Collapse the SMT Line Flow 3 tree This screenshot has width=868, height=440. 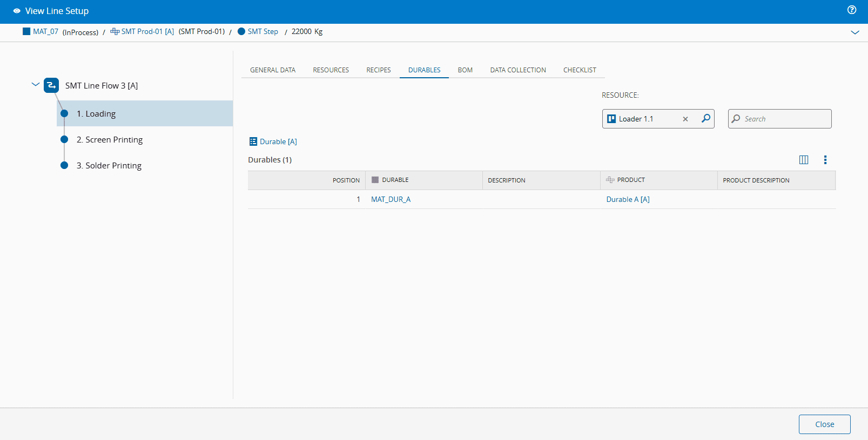pos(36,85)
